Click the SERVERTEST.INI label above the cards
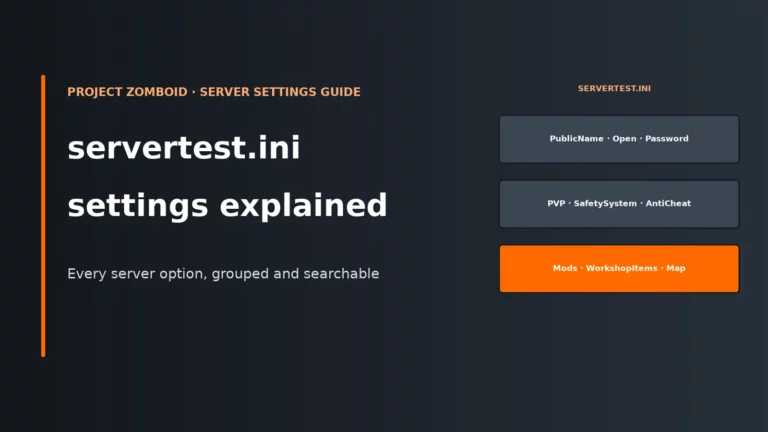This screenshot has height=432, width=768. coord(614,89)
